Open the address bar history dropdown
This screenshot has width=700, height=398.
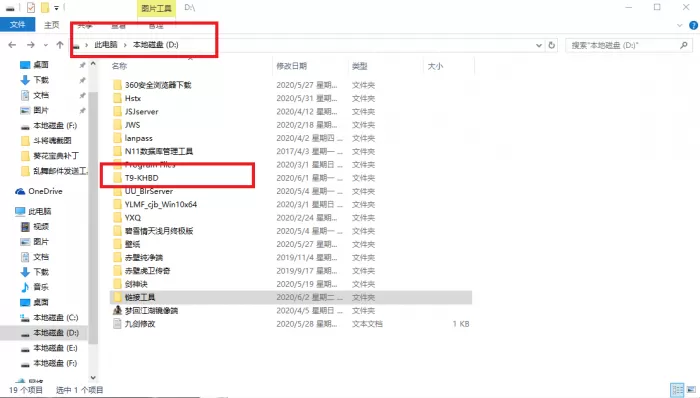539,45
